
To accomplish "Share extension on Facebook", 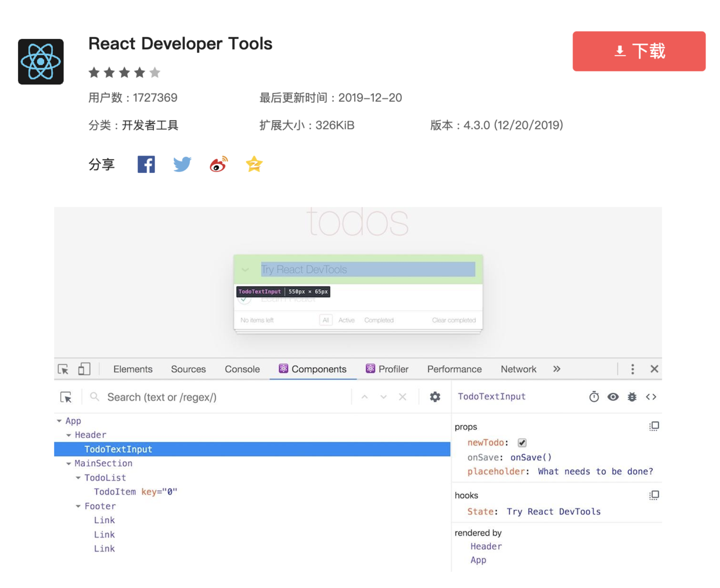I will click(x=146, y=165).
